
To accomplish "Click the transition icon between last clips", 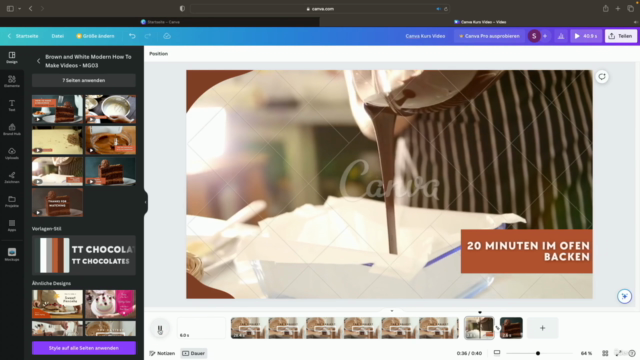I will 497,328.
